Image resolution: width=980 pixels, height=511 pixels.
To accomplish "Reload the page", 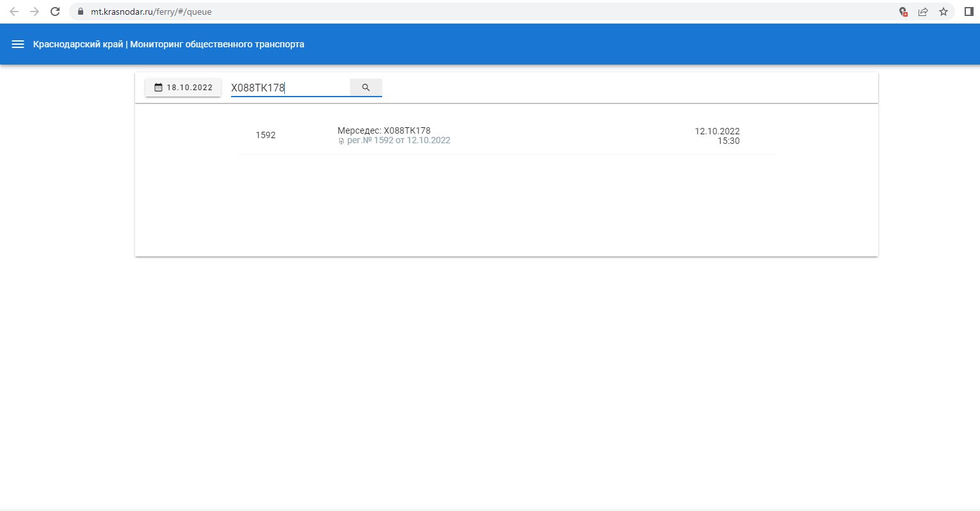I will (x=55, y=12).
